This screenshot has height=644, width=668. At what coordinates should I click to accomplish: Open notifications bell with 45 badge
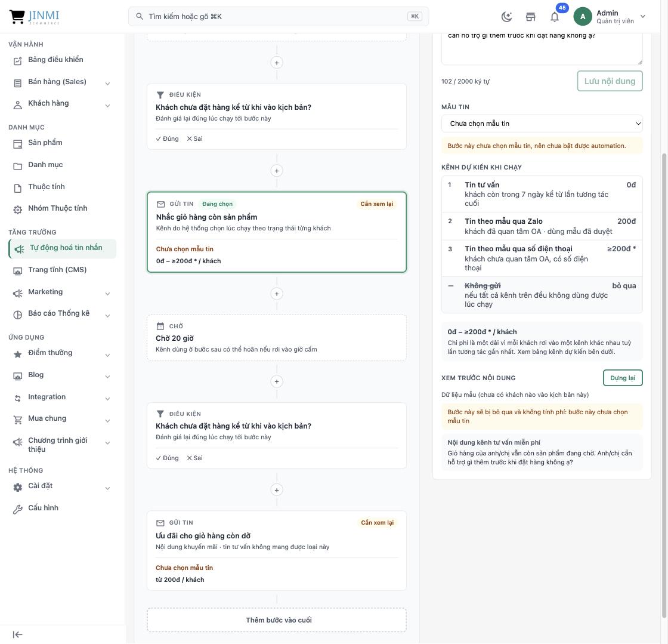(x=555, y=17)
